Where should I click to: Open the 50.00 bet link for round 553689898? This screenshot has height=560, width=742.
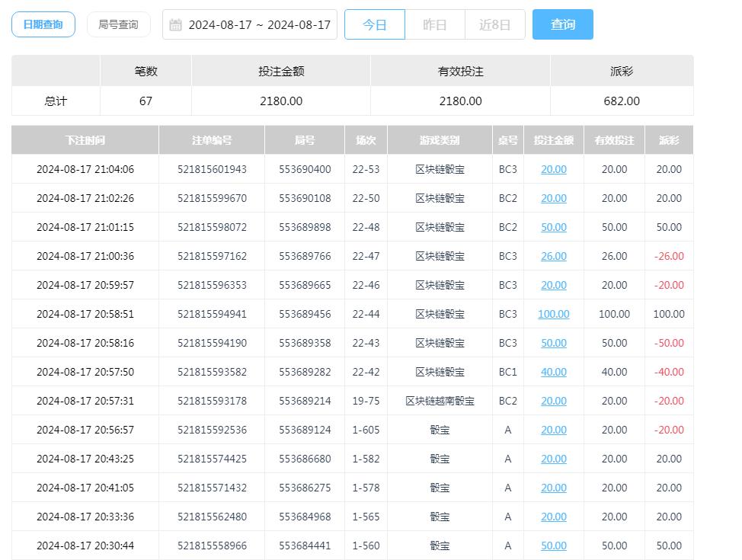pos(553,227)
